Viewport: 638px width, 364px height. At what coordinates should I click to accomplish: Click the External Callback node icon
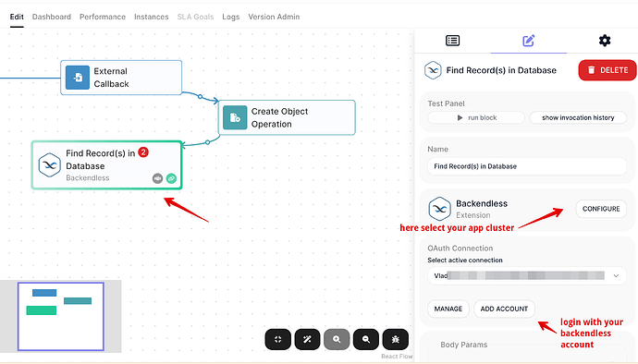[x=78, y=78]
